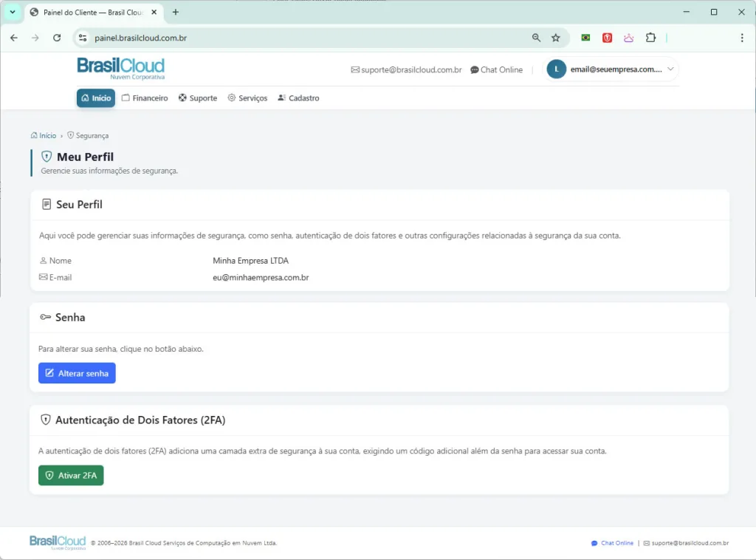Open the browser extensions puzzle icon
Screen dimensions: 756x560
[x=650, y=38]
